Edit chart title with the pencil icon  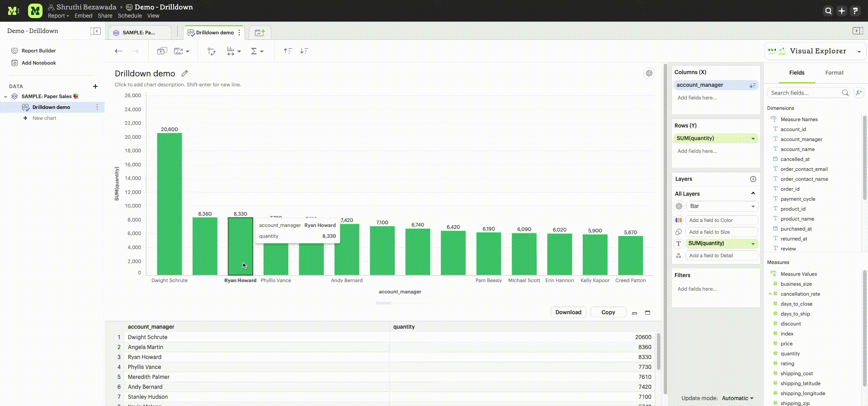184,73
